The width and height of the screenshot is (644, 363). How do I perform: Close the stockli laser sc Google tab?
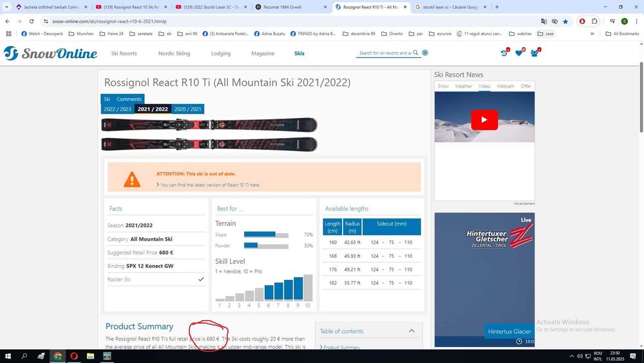[485, 7]
